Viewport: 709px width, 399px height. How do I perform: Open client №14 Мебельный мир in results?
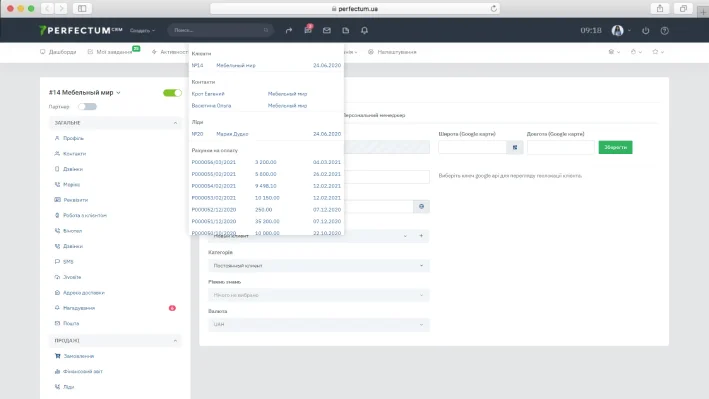(266, 65)
